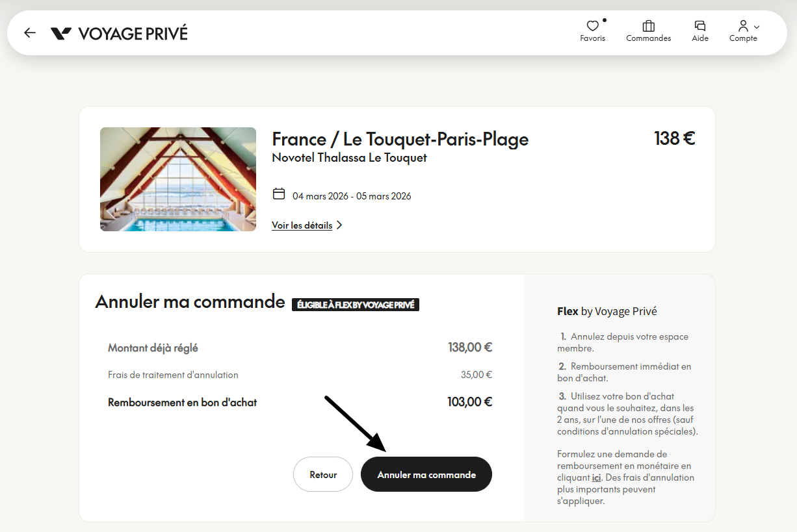
Task: Click the Éligible à Flex badge
Action: [x=356, y=304]
